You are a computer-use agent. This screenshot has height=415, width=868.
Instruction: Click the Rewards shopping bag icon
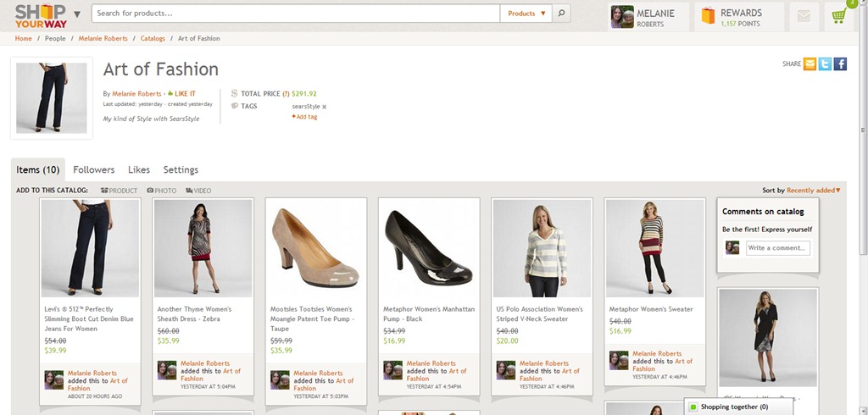707,16
